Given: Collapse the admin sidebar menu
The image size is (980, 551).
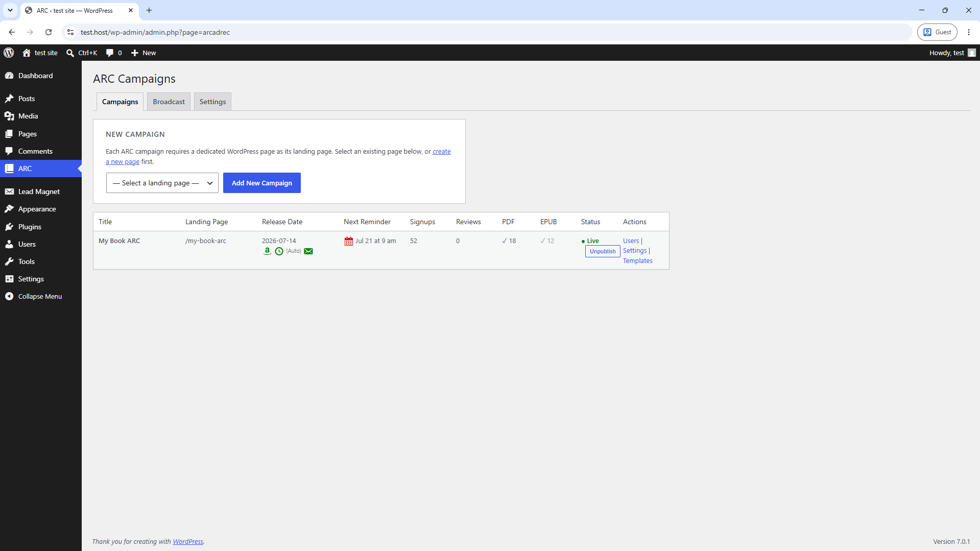Looking at the screenshot, I should pos(40,296).
